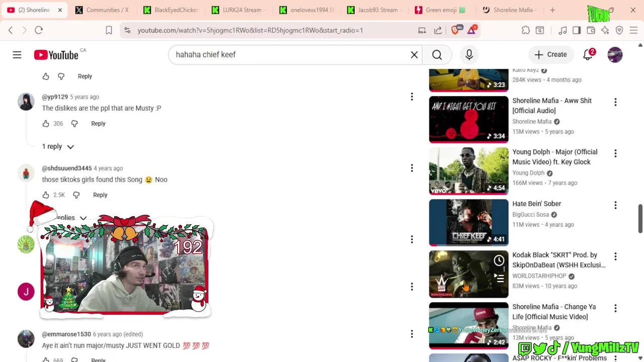
Task: Open browser extensions puzzle icon
Action: [526, 30]
